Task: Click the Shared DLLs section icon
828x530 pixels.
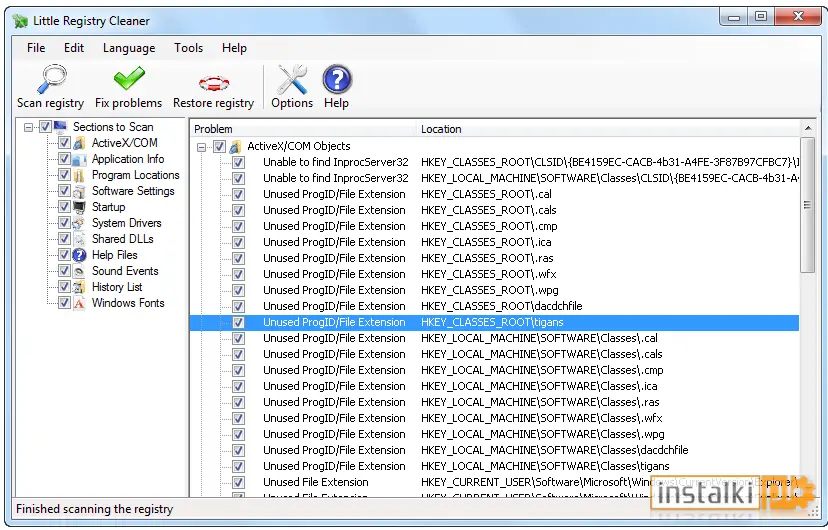Action: [79, 239]
